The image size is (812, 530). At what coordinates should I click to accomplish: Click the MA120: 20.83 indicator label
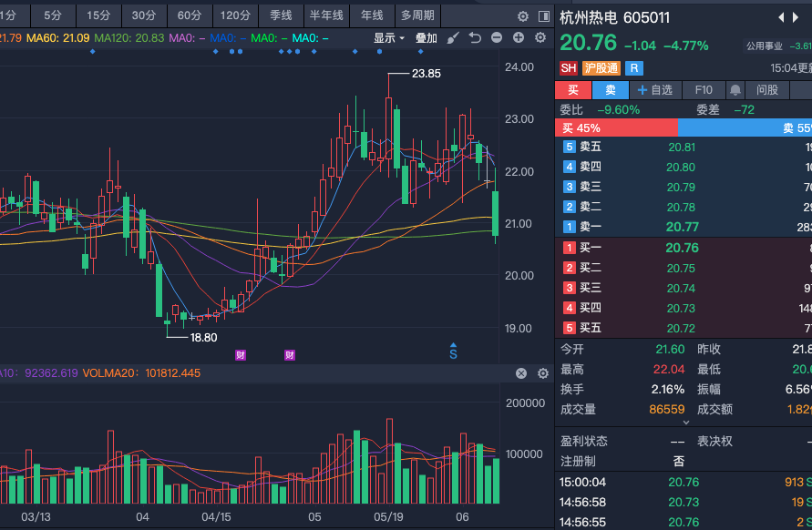(x=128, y=38)
